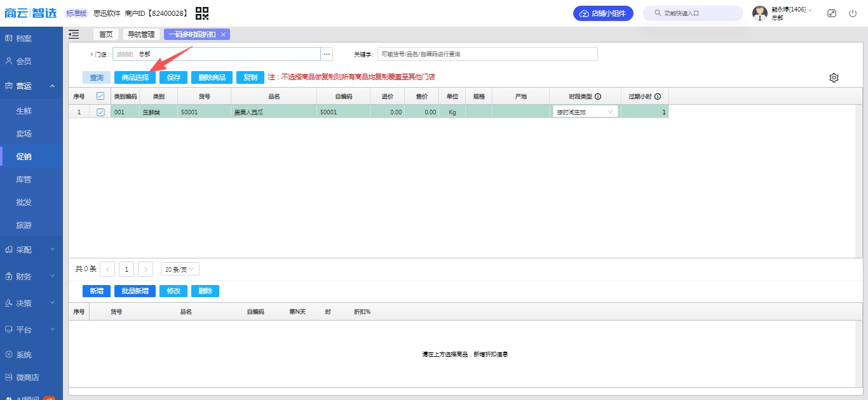The image size is (868, 400).
Task: Click the fullscreen expand icon
Action: (832, 13)
